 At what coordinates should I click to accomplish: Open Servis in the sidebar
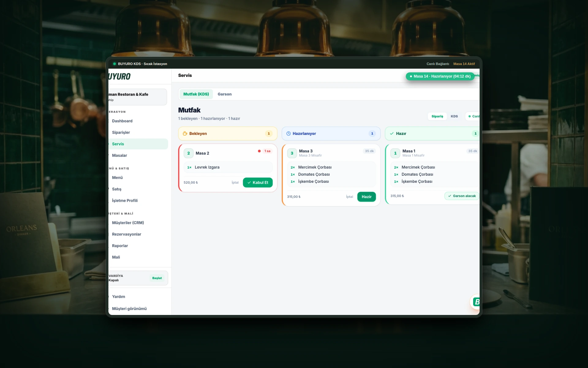[138, 144]
